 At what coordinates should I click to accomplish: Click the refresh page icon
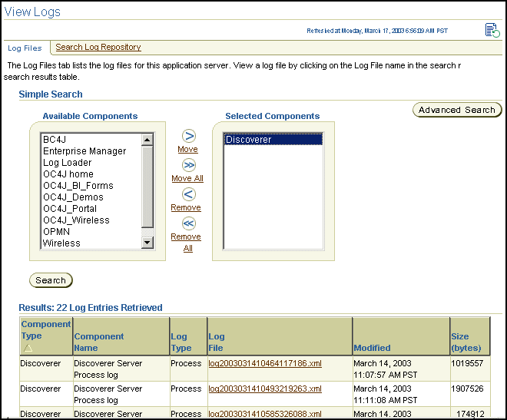pyautogui.click(x=492, y=31)
